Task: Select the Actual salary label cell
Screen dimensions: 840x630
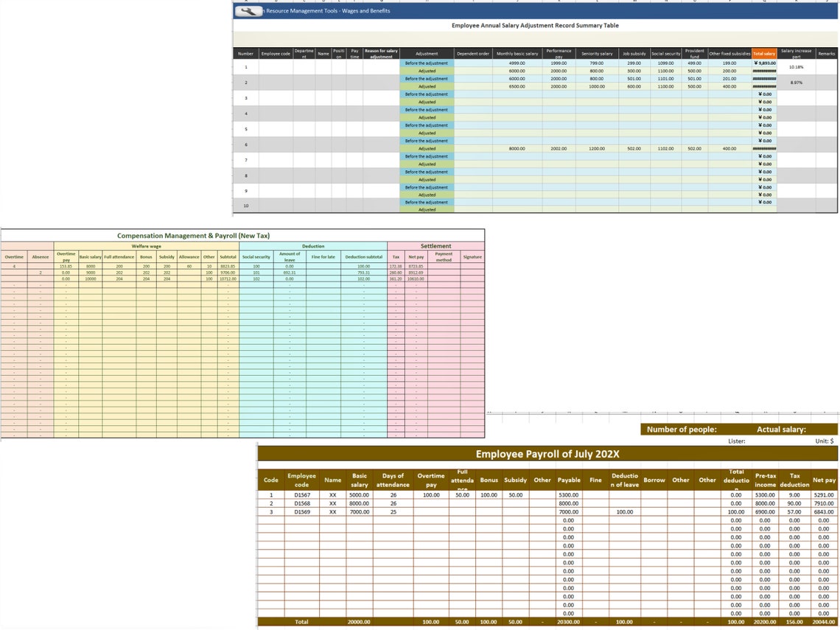Action: click(780, 430)
